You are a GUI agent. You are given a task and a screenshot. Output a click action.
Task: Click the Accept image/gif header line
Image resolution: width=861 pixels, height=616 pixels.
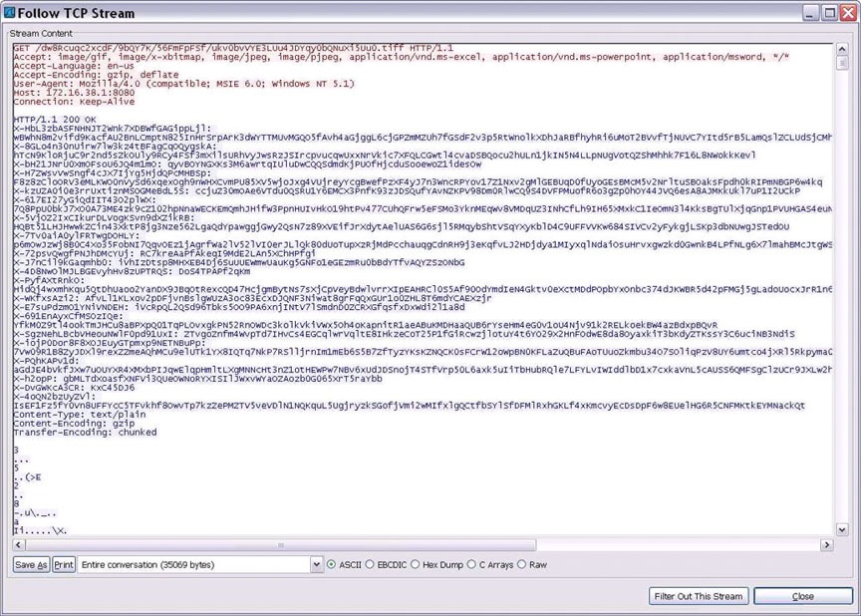pos(402,57)
